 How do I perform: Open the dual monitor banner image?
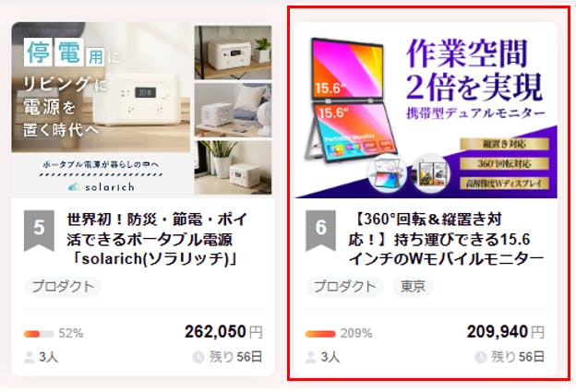pyautogui.click(x=426, y=110)
